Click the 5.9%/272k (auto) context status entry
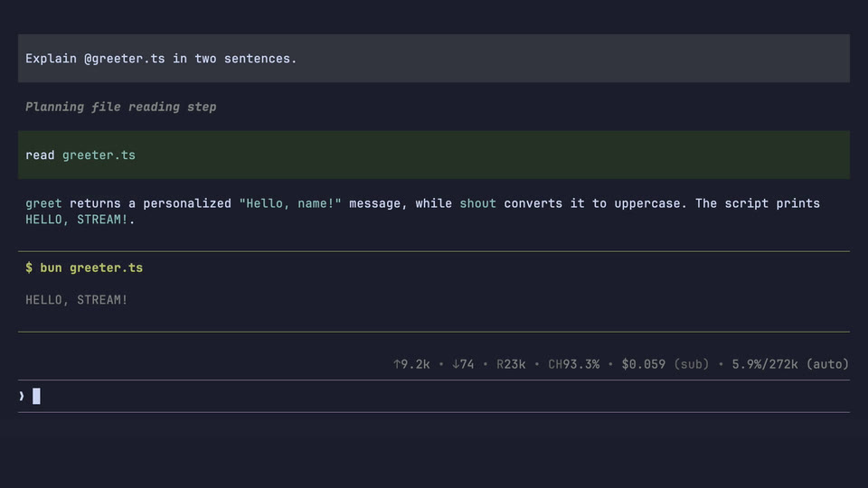868x488 pixels. [790, 364]
